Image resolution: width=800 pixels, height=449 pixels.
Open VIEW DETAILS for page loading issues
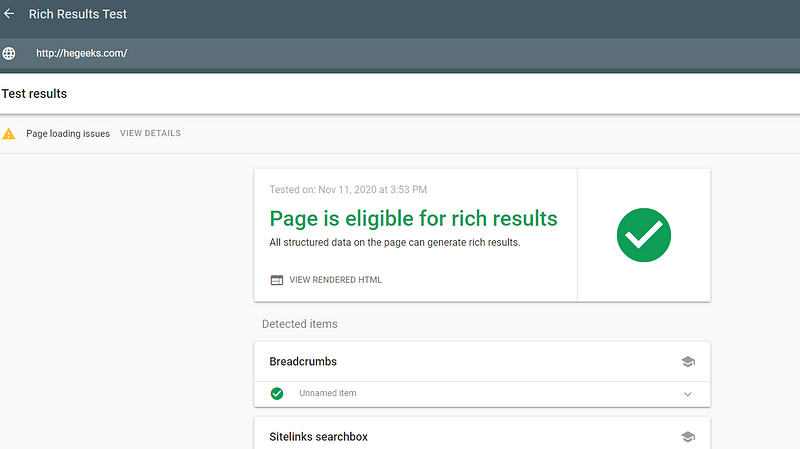(x=151, y=133)
